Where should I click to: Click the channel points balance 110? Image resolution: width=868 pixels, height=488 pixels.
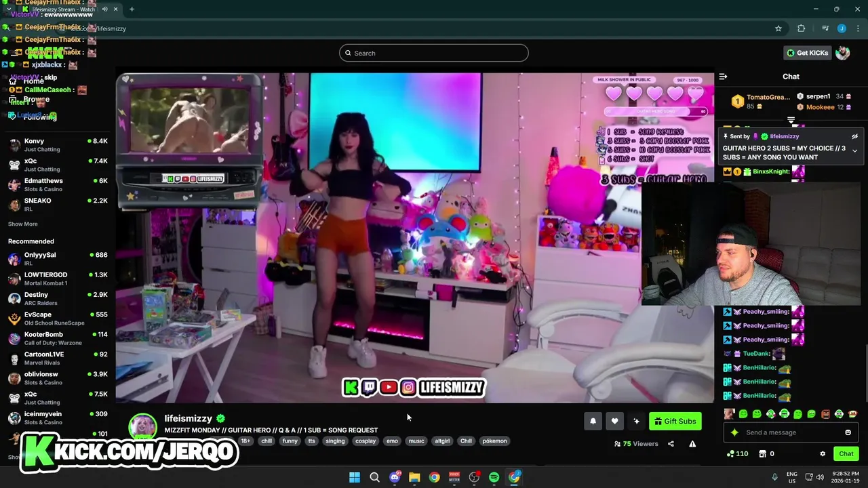click(x=737, y=453)
